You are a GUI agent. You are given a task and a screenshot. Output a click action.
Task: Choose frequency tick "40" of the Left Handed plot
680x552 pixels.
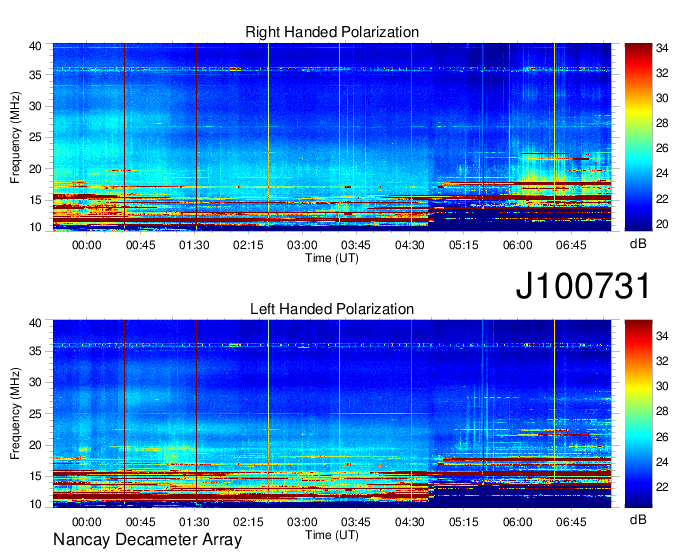(x=35, y=323)
